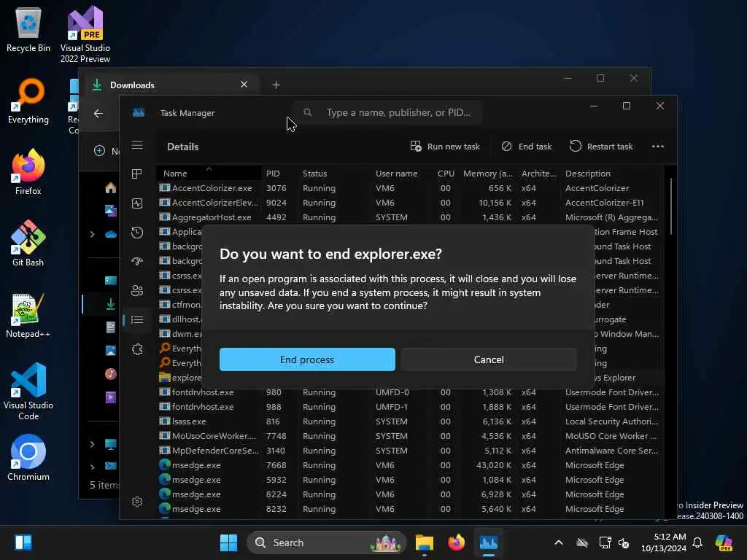Close the Downloads tab in File Explorer
This screenshot has width=747, height=560.
(x=244, y=85)
